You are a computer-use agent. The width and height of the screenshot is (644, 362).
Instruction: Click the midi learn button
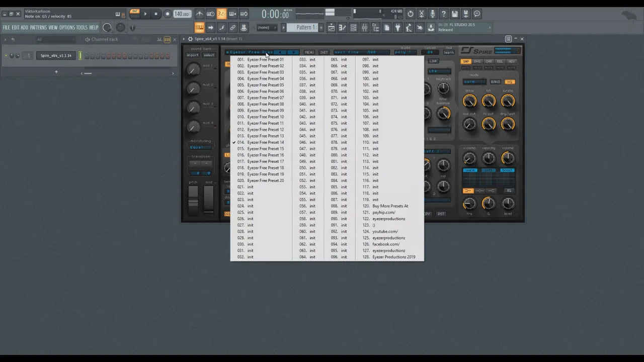(x=449, y=52)
